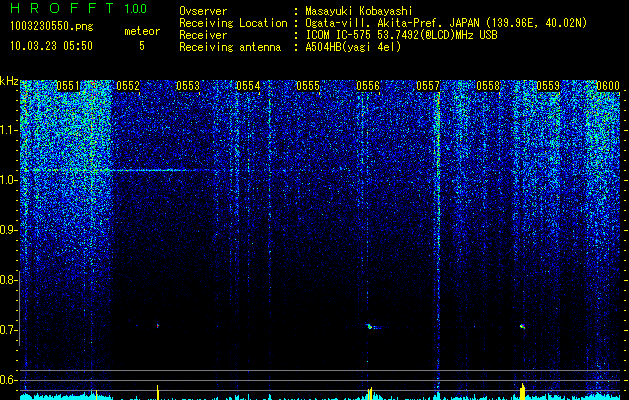Click the 0554 time marker
Viewport: 629px width, 400px height.
[x=248, y=86]
